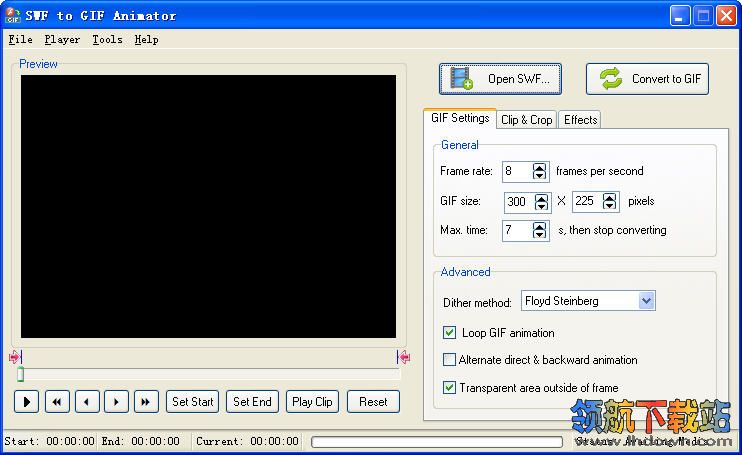The width and height of the screenshot is (742, 455).
Task: Click the clip end marker icon
Action: coord(403,357)
